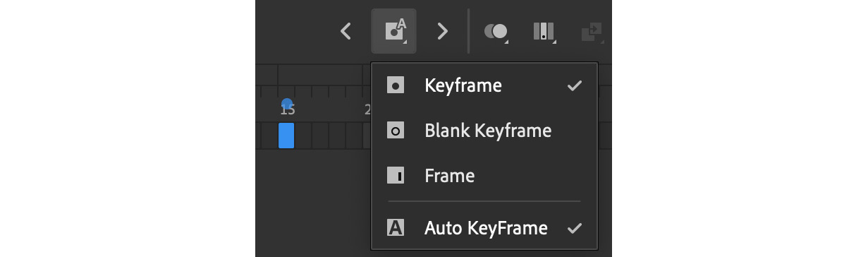
Task: Select Keyframe text in the menu
Action: 463,86
